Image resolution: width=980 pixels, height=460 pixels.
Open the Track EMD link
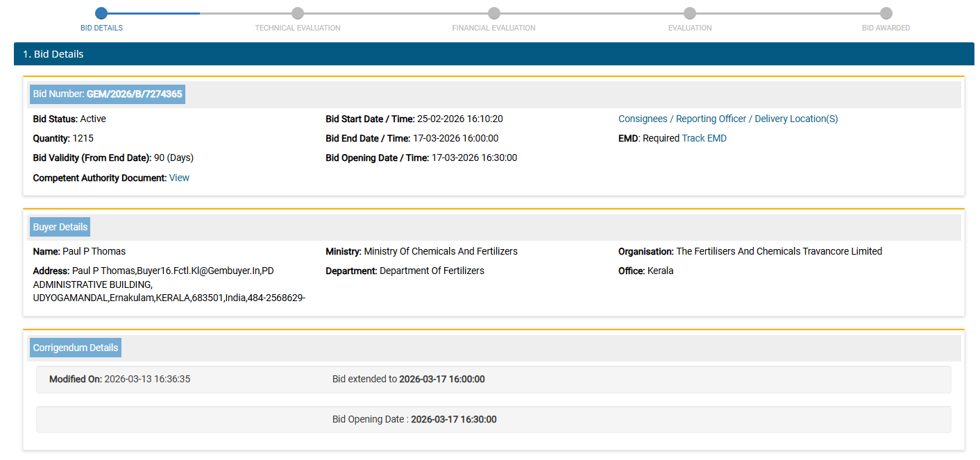704,139
